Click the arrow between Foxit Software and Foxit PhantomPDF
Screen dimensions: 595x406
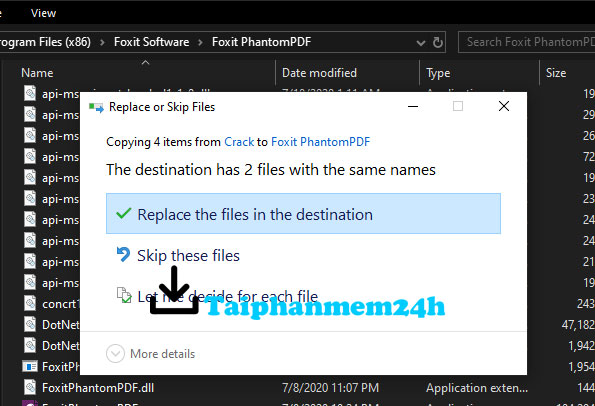[200, 42]
